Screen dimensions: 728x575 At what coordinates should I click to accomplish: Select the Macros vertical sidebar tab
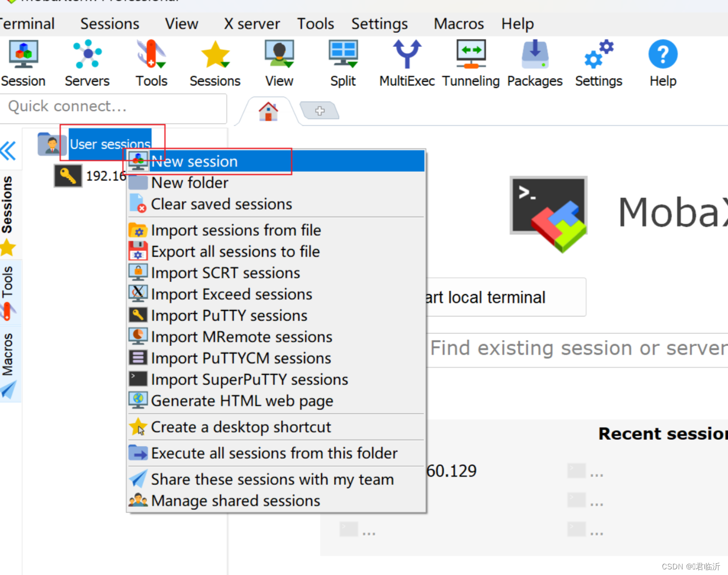8,364
